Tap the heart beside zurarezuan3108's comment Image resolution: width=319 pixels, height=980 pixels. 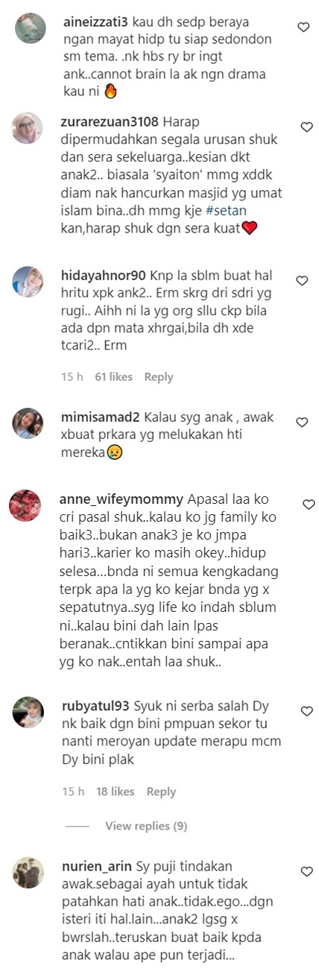(306, 127)
